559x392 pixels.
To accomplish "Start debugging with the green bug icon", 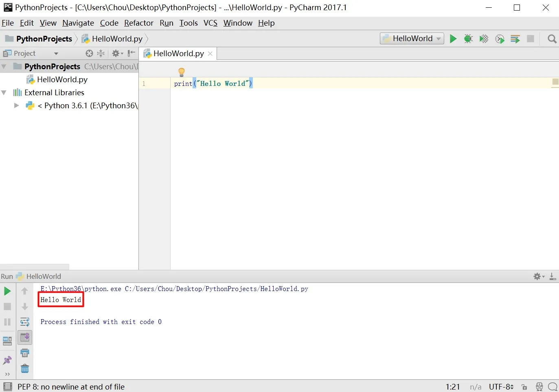I will [468, 39].
